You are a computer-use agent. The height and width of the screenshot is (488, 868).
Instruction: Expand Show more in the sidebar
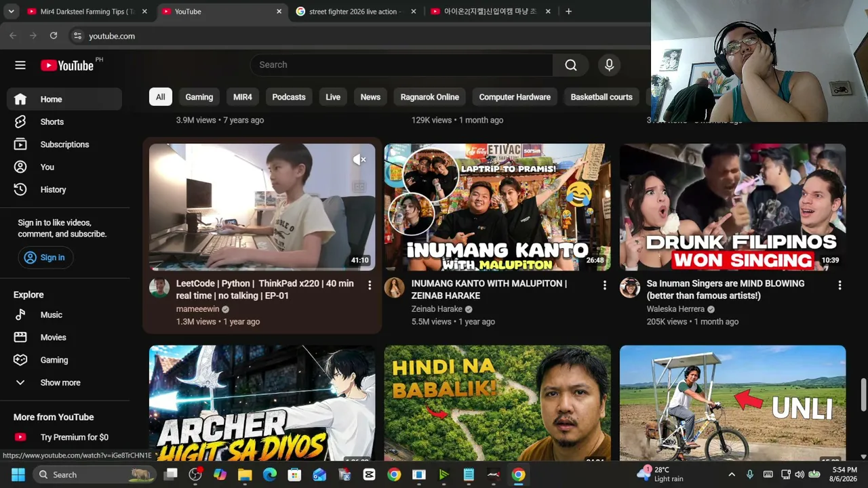(x=64, y=382)
